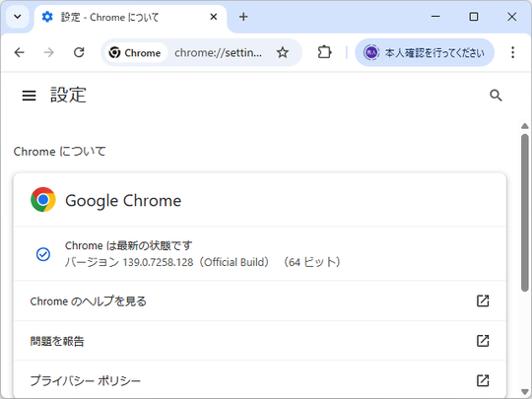Click the Chrome について section heading
532x399 pixels.
pos(60,152)
